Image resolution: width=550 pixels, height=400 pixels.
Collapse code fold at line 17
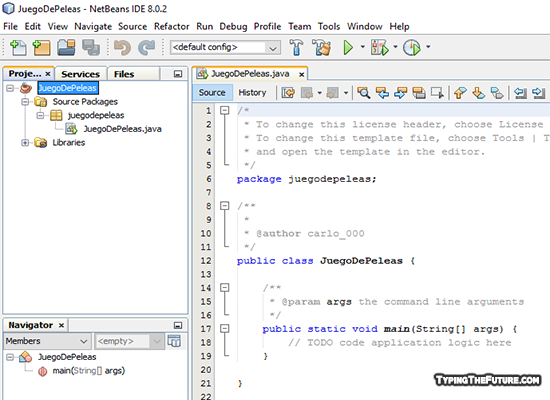(224, 328)
